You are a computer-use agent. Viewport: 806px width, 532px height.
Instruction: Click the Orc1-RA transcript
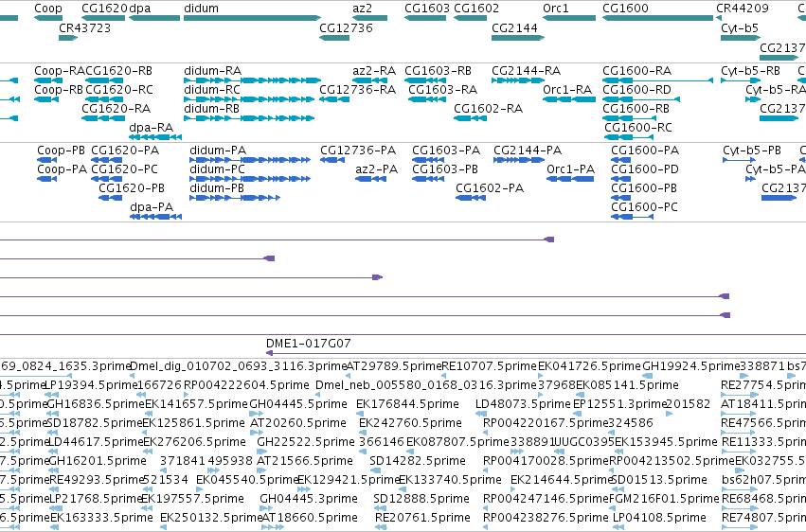pos(569,99)
